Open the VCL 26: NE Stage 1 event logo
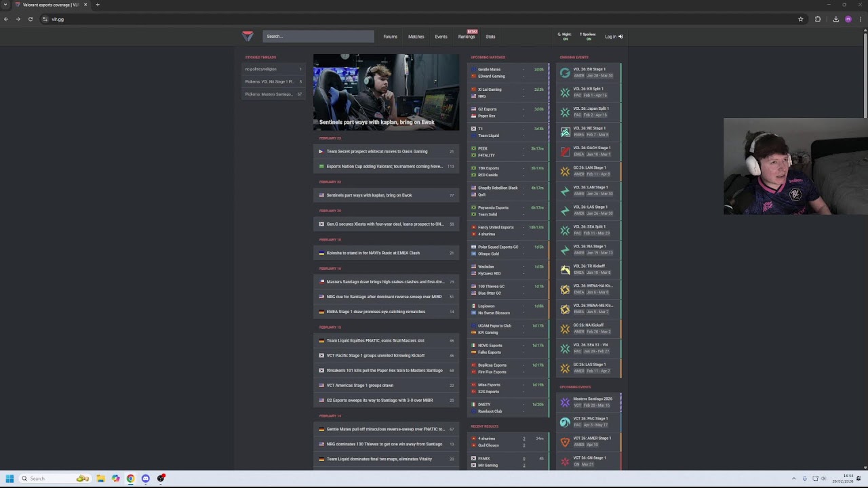Viewport: 868px width, 488px height. click(565, 131)
